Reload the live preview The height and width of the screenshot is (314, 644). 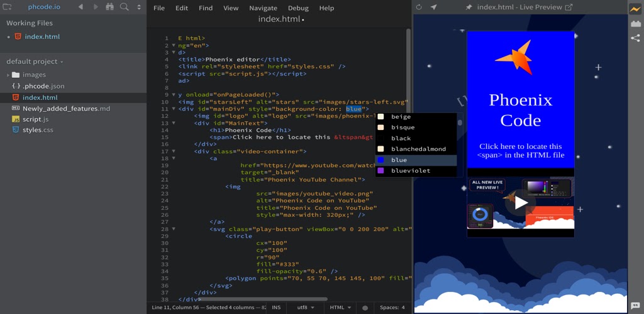point(419,8)
